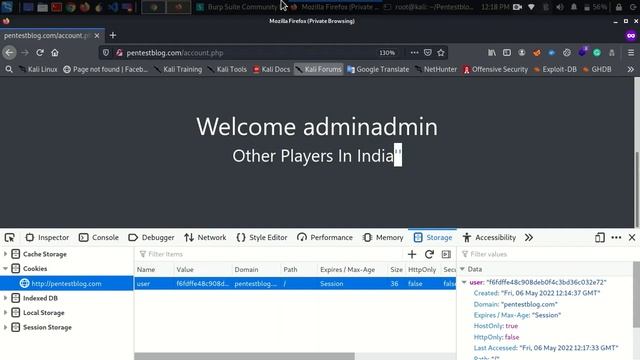Image resolution: width=640 pixels, height=360 pixels.
Task: Open the Style Editor tab
Action: [262, 238]
